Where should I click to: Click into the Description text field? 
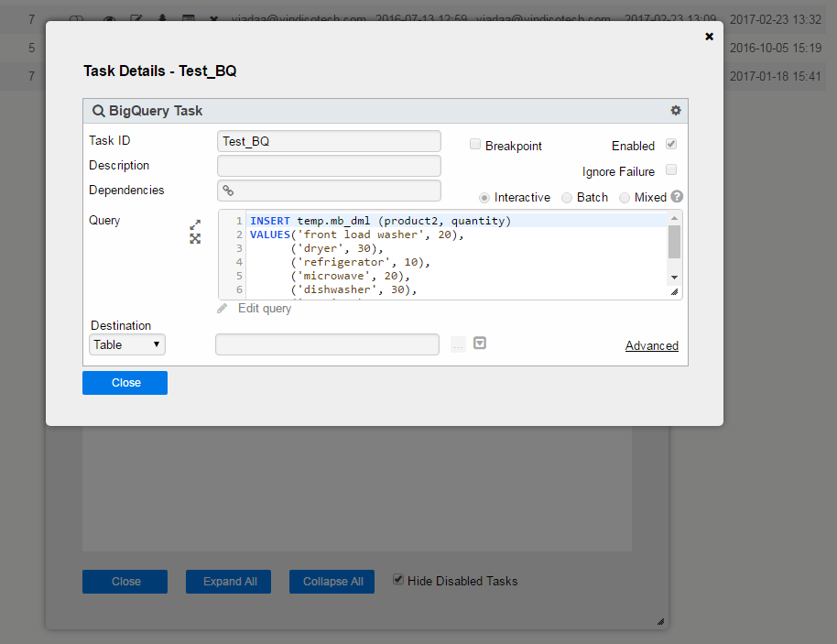(329, 166)
